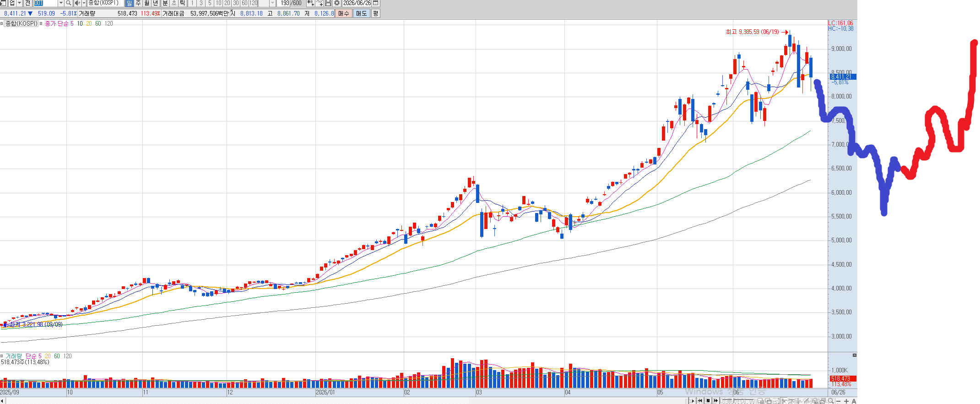Zoom in with the plus icon
This screenshot has width=980, height=404.
[846, 401]
